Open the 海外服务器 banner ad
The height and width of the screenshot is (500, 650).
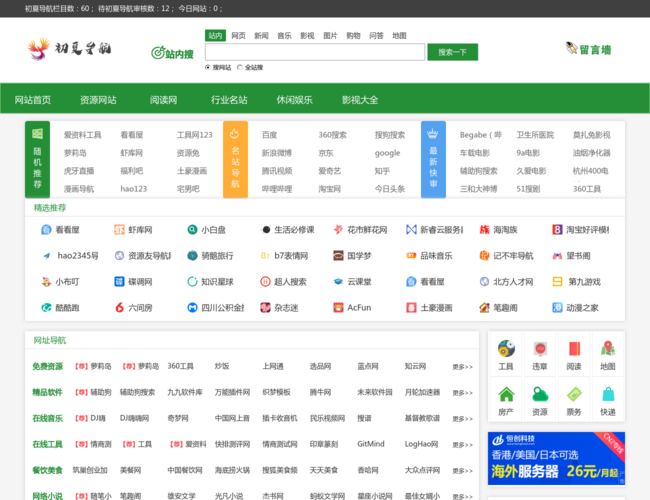tap(556, 459)
